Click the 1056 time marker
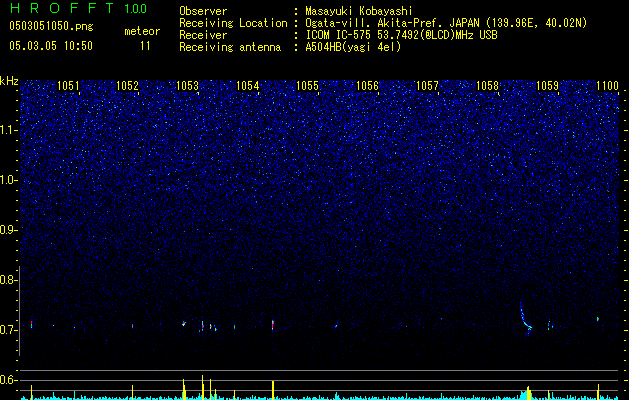629x400 pixels. (367, 85)
